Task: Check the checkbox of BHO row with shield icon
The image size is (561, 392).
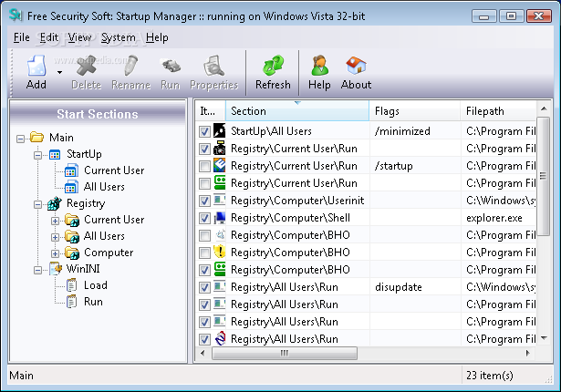Action: coord(204,253)
